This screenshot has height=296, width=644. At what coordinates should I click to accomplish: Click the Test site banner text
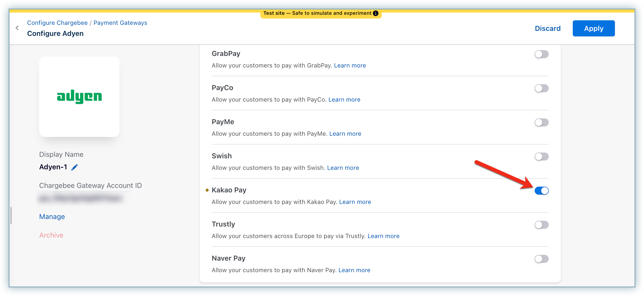(317, 13)
